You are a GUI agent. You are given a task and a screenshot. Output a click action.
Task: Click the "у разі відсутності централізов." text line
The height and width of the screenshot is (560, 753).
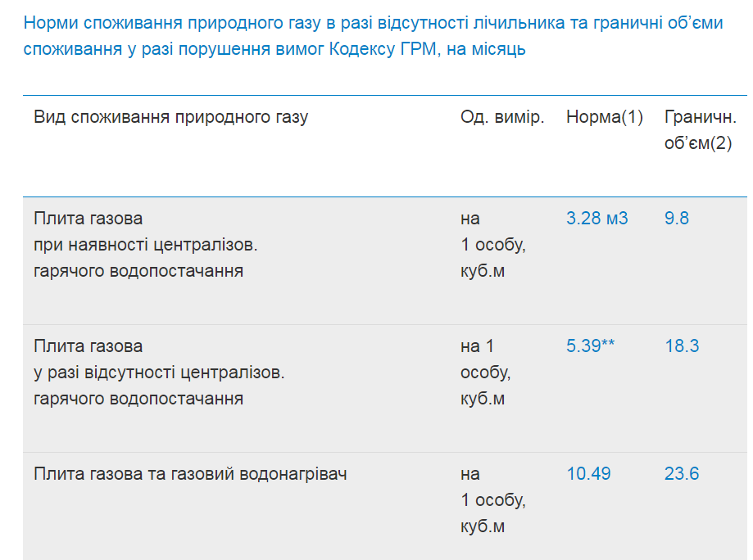159,373
